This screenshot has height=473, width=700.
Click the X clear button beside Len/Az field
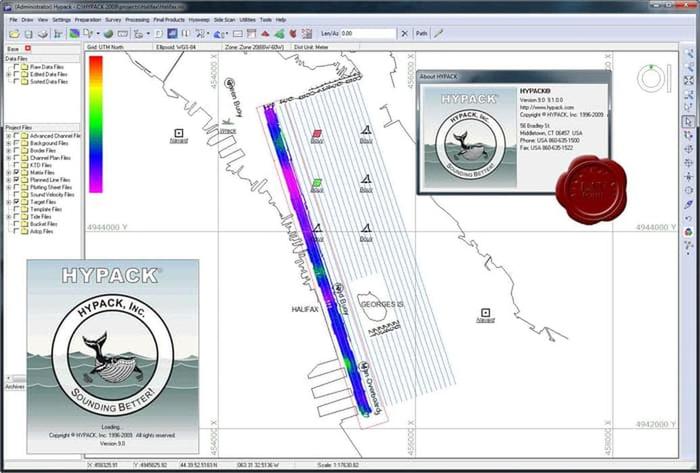pyautogui.click(x=403, y=33)
